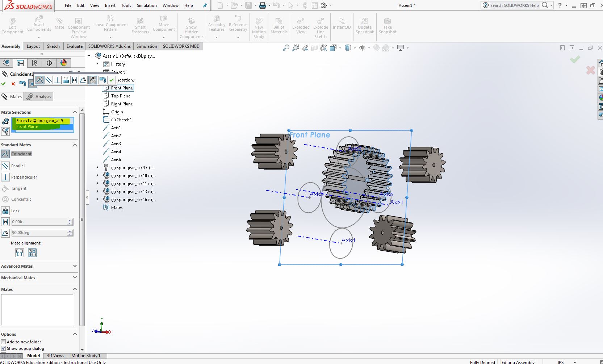Click the Hide/Show Items eye icon
Image resolution: width=603 pixels, height=364 pixels.
(x=362, y=48)
